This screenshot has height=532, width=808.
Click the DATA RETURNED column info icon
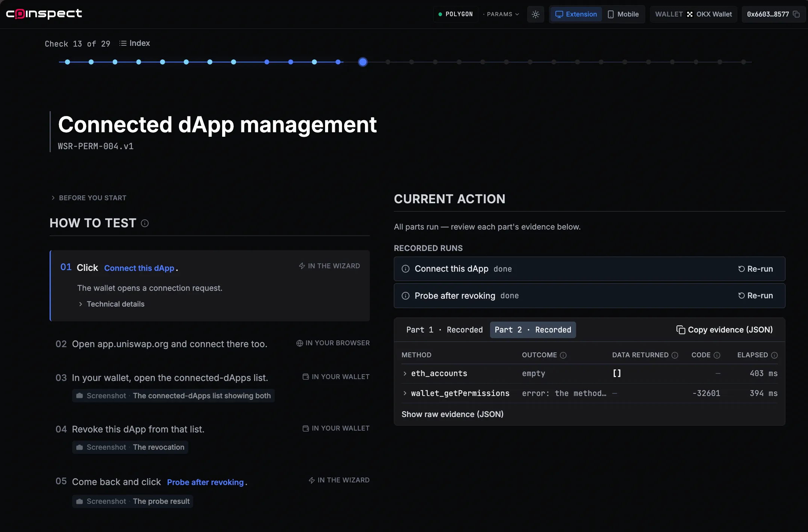[675, 355]
